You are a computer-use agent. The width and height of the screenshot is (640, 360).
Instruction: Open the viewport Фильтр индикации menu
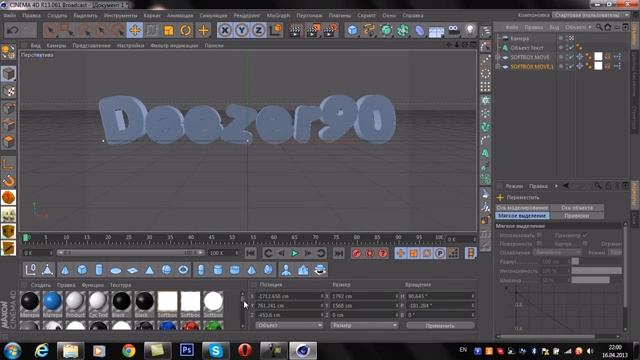(174, 45)
